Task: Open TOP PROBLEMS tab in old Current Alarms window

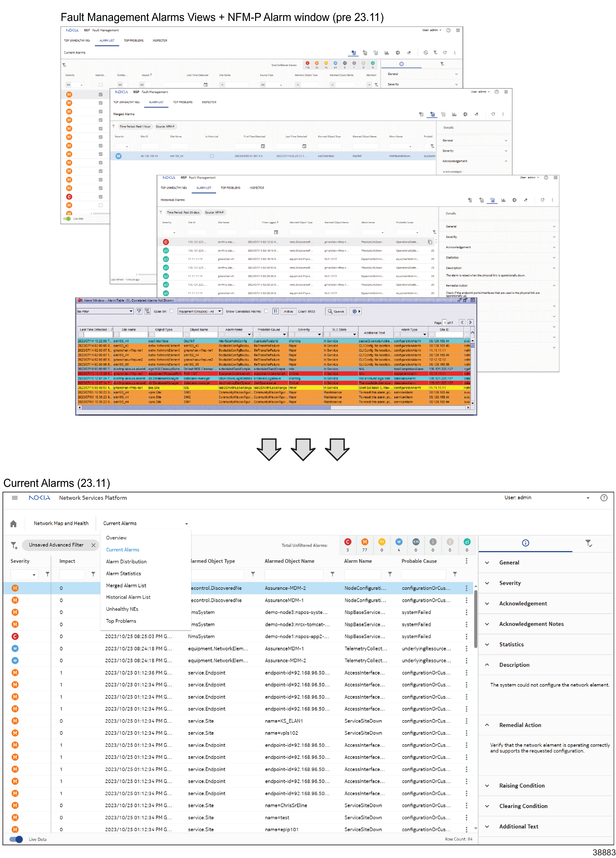Action: (x=133, y=40)
